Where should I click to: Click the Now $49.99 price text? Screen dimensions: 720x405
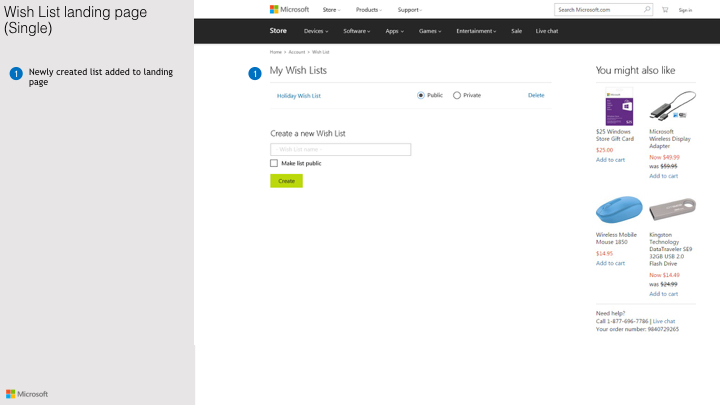pos(664,157)
